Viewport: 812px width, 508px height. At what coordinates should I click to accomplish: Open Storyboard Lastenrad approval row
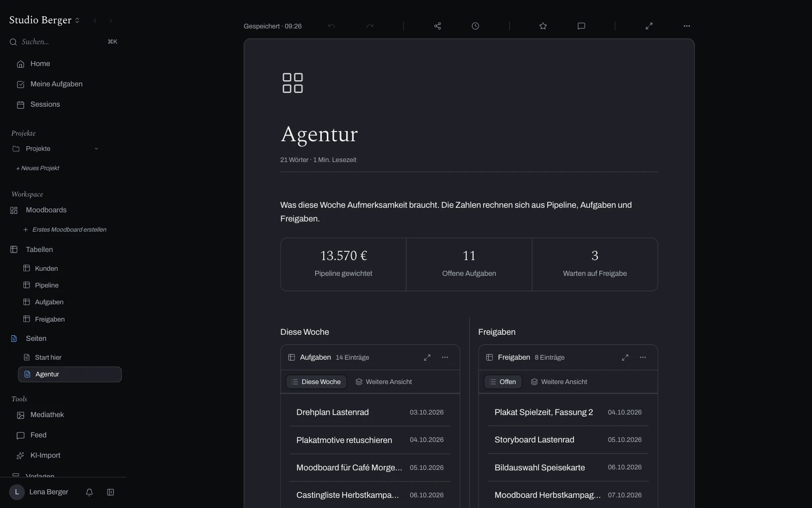[568, 440]
